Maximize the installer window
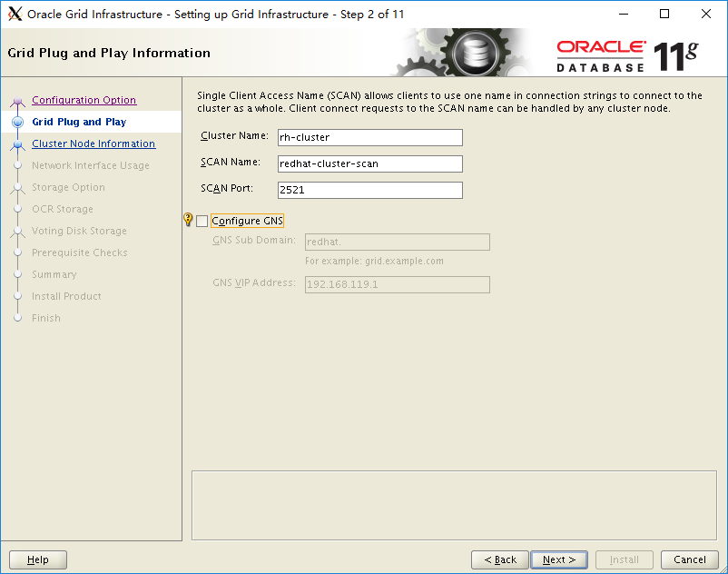The image size is (728, 574). coord(664,14)
